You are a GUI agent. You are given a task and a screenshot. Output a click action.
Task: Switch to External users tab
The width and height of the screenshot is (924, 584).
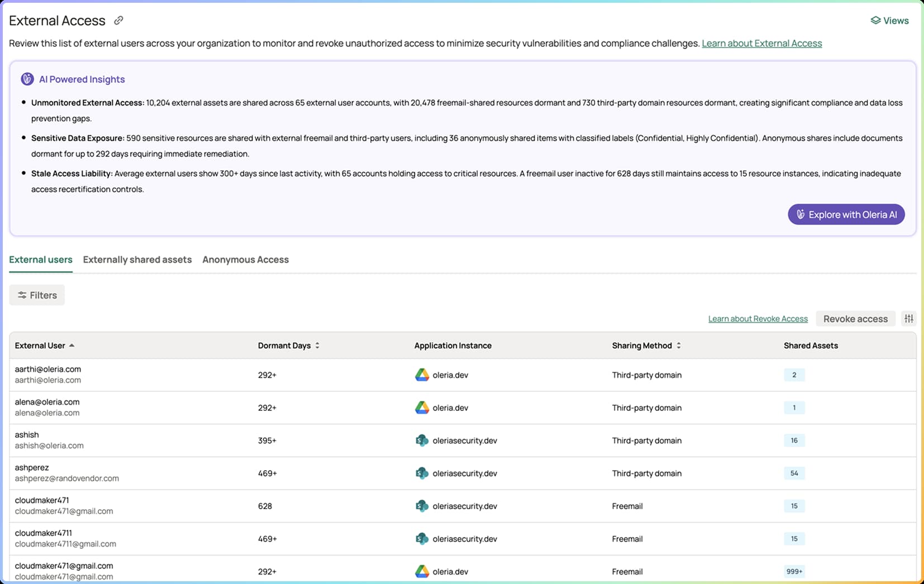point(41,260)
